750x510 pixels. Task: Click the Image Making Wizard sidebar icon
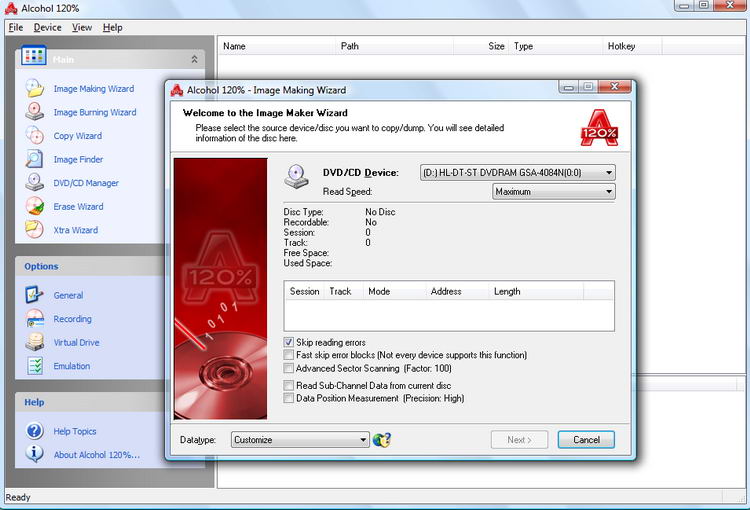(x=35, y=88)
